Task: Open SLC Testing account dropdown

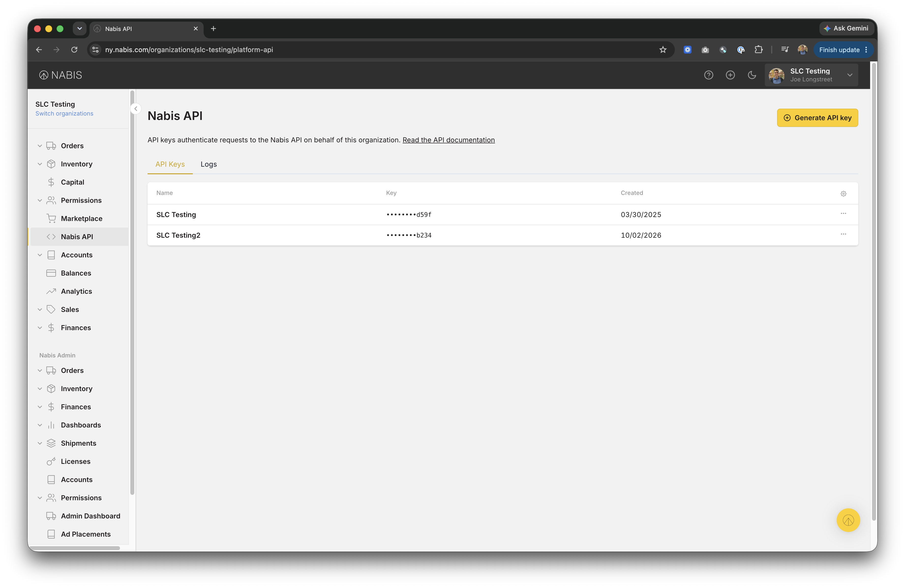Action: tap(811, 75)
